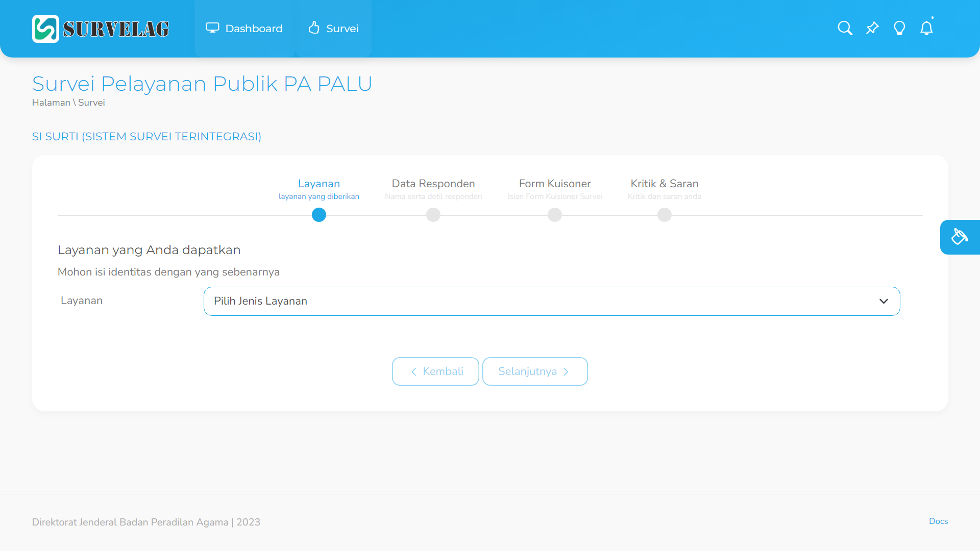Select the Data Responden step circle
The width and height of the screenshot is (980, 551).
(x=433, y=215)
